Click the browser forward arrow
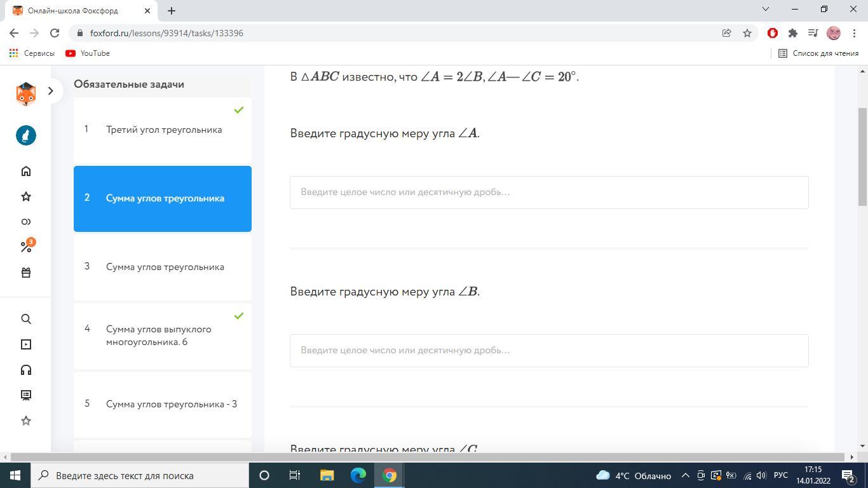 (34, 33)
